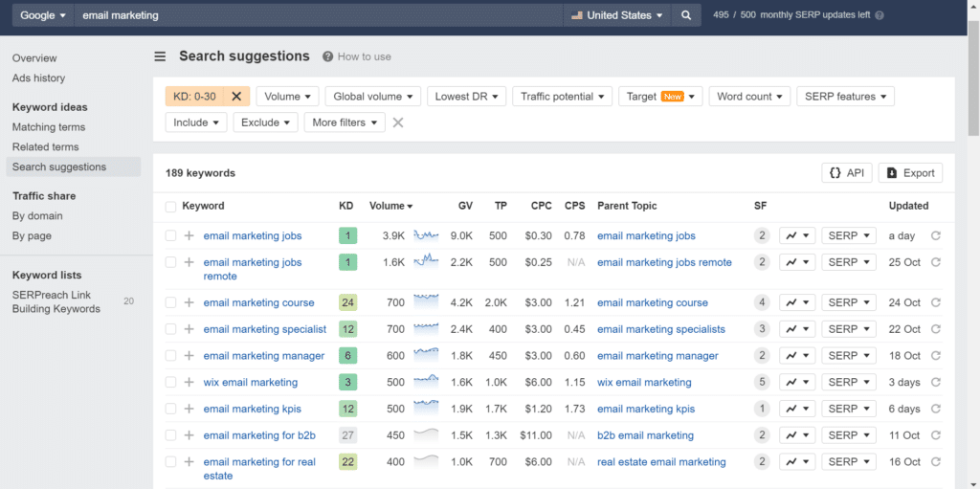The height and width of the screenshot is (489, 980).
Task: Select Related terms in the sidebar
Action: click(46, 147)
